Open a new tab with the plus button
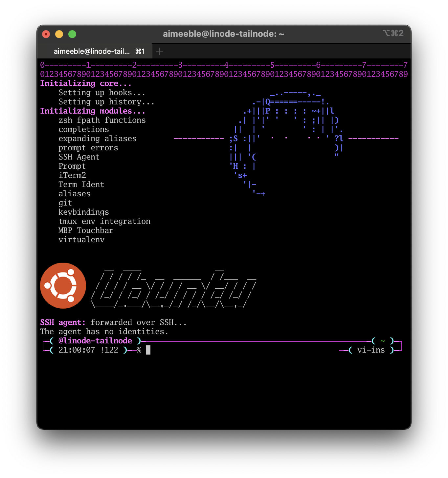The image size is (448, 478). 160,51
